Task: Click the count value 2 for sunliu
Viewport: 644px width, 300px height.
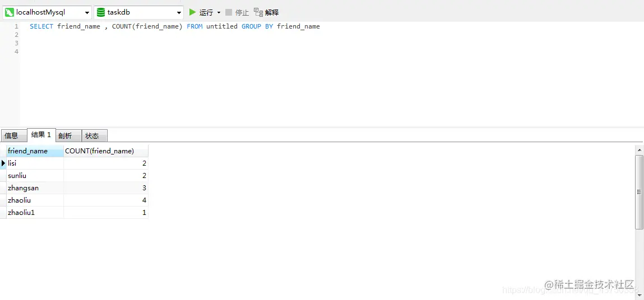Action: (106, 176)
